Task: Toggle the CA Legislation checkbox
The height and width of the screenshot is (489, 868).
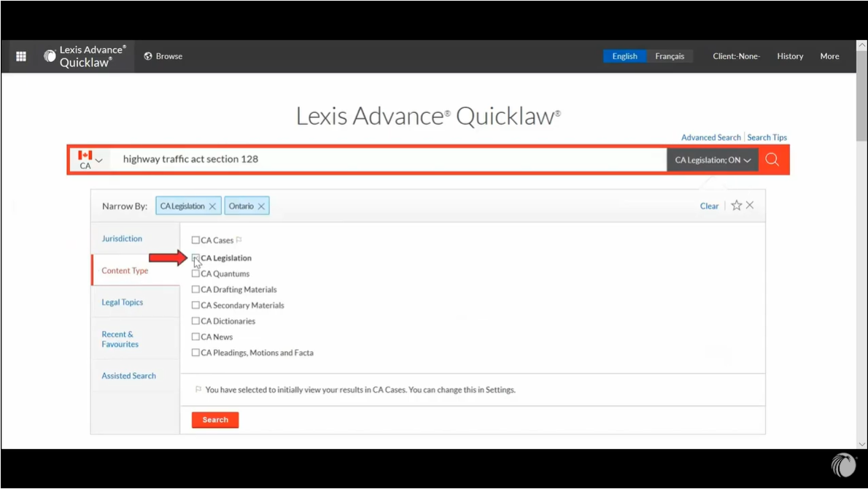Action: pyautogui.click(x=195, y=258)
